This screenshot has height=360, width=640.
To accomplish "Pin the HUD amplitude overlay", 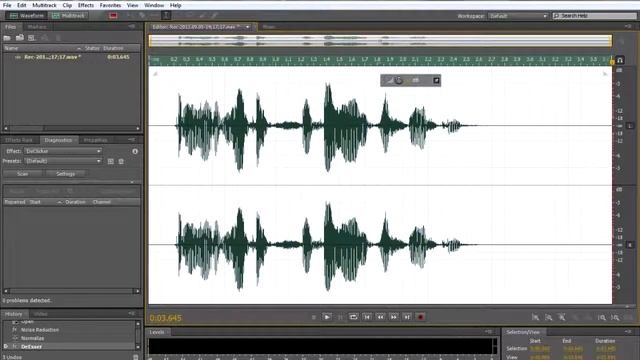I will [x=436, y=80].
